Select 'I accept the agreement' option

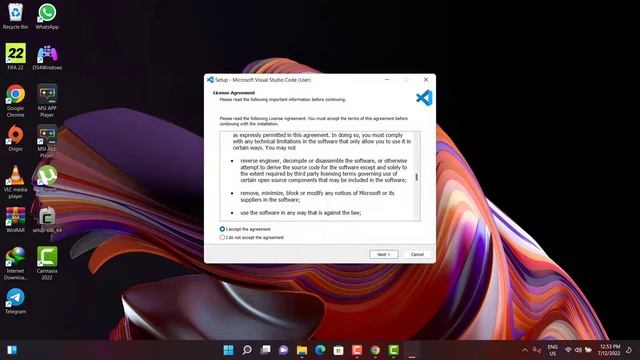click(x=246, y=229)
